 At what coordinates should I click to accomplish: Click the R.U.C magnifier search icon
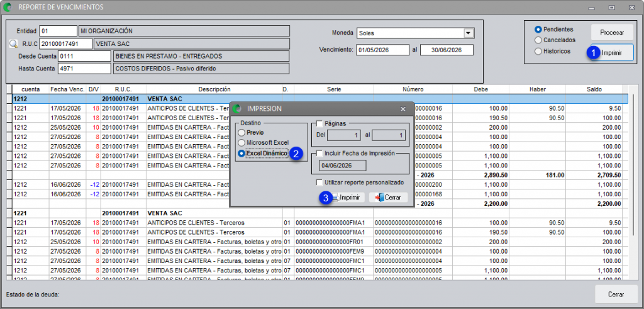click(13, 44)
